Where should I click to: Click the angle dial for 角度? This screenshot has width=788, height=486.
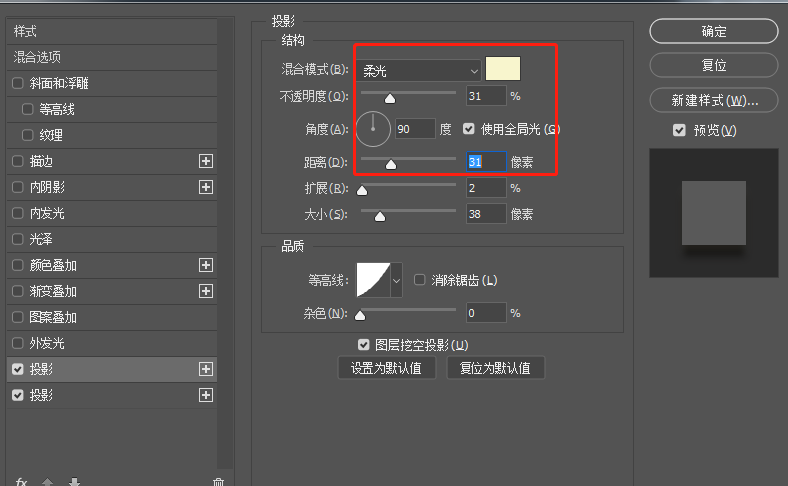[x=373, y=129]
